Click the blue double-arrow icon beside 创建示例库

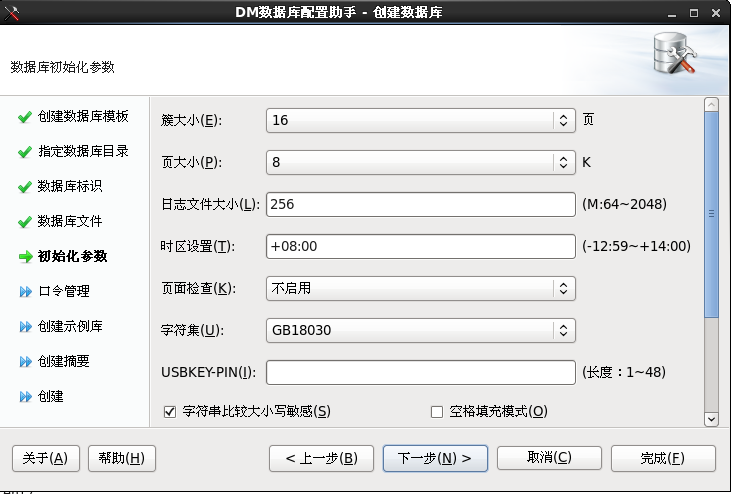click(25, 327)
